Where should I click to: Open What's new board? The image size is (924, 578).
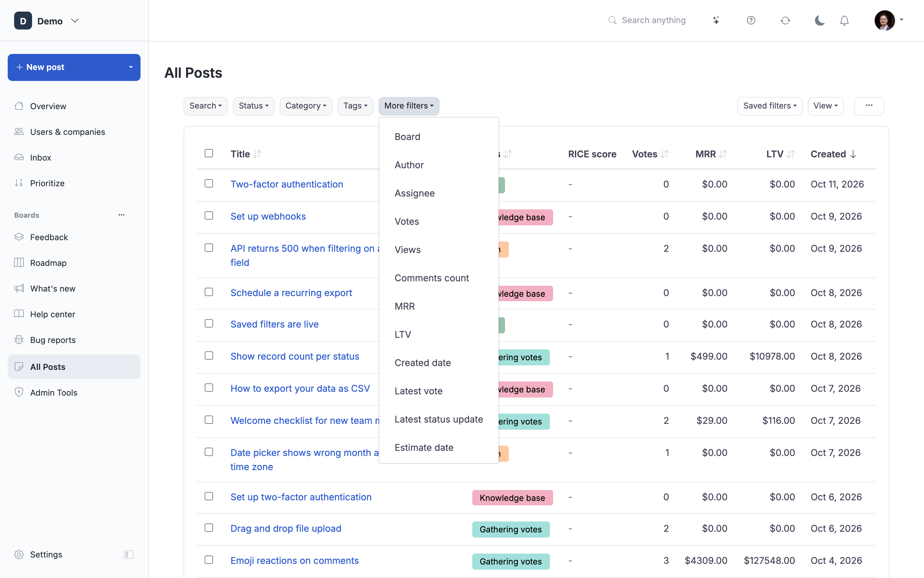point(74,289)
